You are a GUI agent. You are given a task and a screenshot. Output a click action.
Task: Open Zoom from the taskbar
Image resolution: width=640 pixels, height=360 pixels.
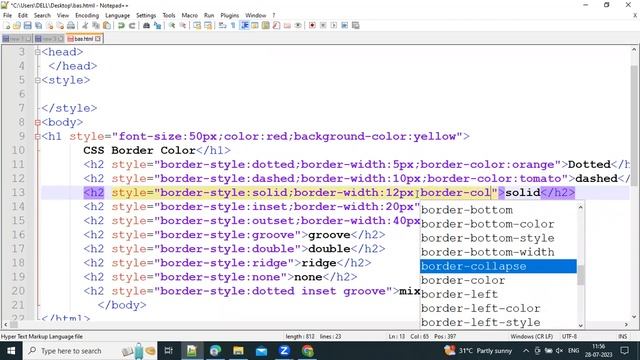click(284, 351)
